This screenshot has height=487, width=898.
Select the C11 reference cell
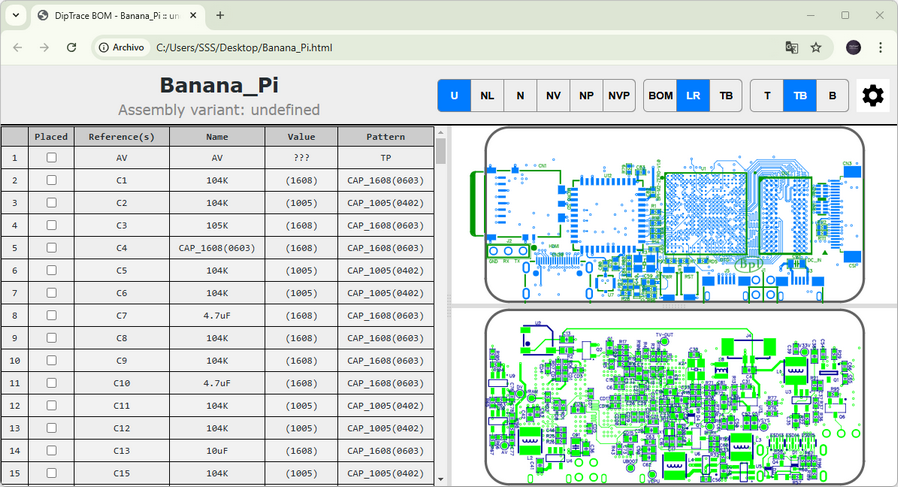121,406
